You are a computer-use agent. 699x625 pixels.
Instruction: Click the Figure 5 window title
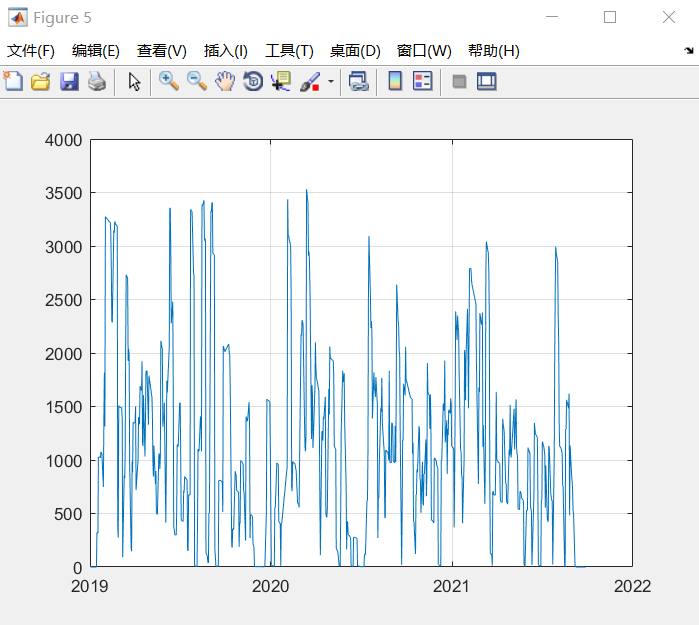[62, 18]
